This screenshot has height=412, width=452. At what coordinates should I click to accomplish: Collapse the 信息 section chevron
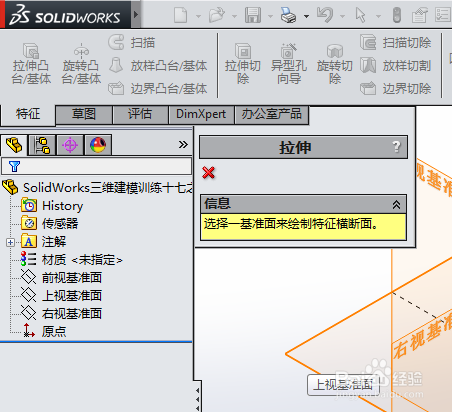(396, 204)
